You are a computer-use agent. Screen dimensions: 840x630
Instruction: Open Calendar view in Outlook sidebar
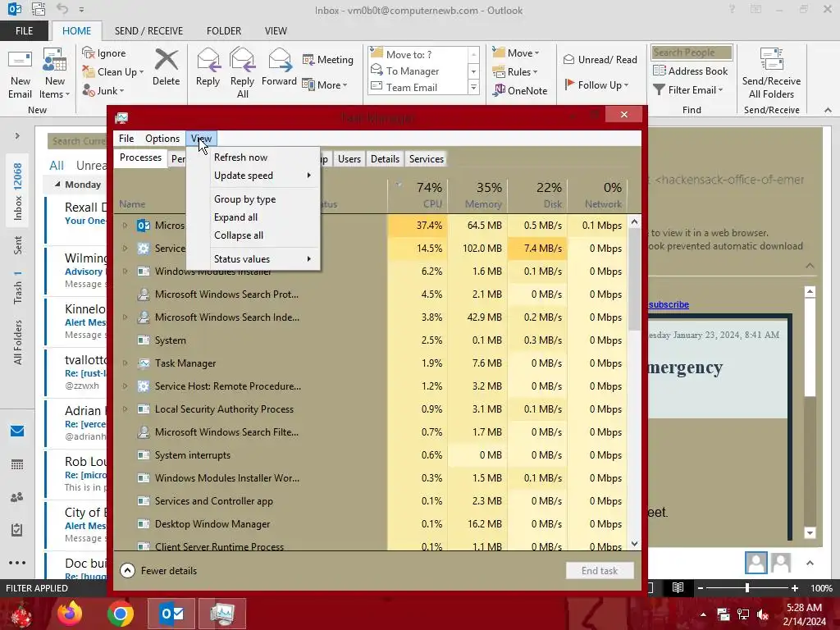[17, 464]
